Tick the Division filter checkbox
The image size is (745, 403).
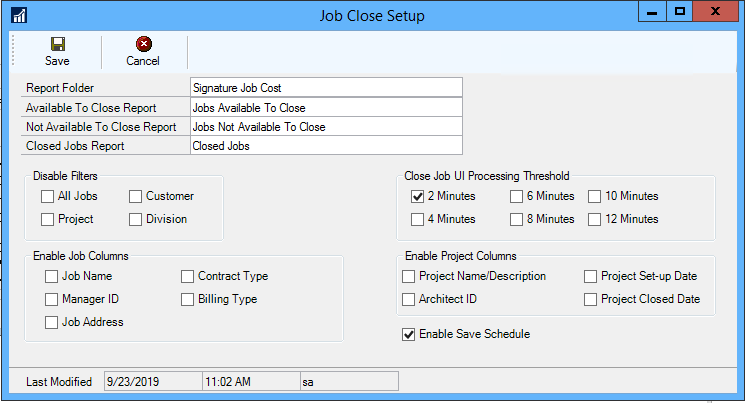coord(136,219)
